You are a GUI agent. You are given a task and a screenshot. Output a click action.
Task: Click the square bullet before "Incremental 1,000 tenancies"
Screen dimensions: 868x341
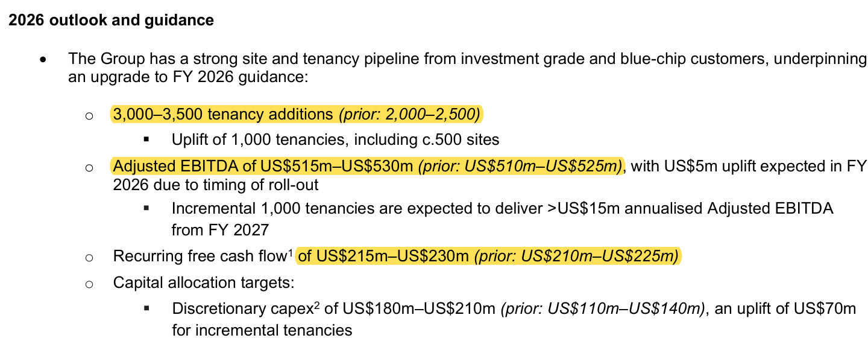coord(146,208)
